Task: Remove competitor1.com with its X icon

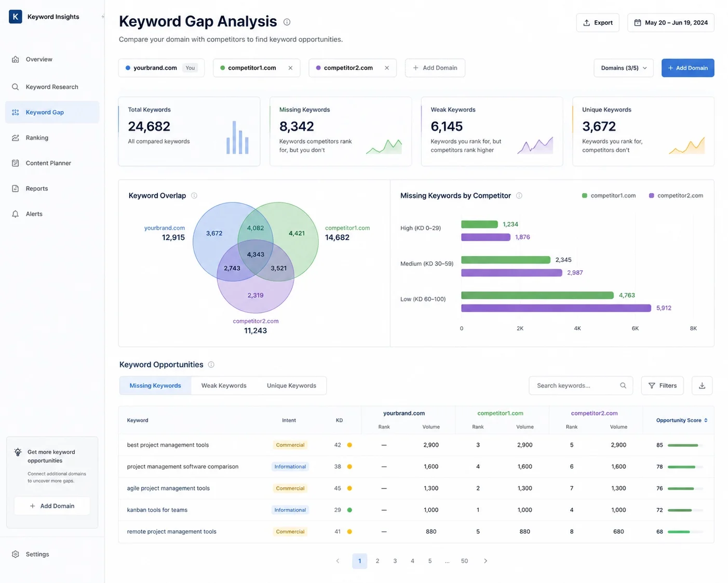Action: coord(290,68)
